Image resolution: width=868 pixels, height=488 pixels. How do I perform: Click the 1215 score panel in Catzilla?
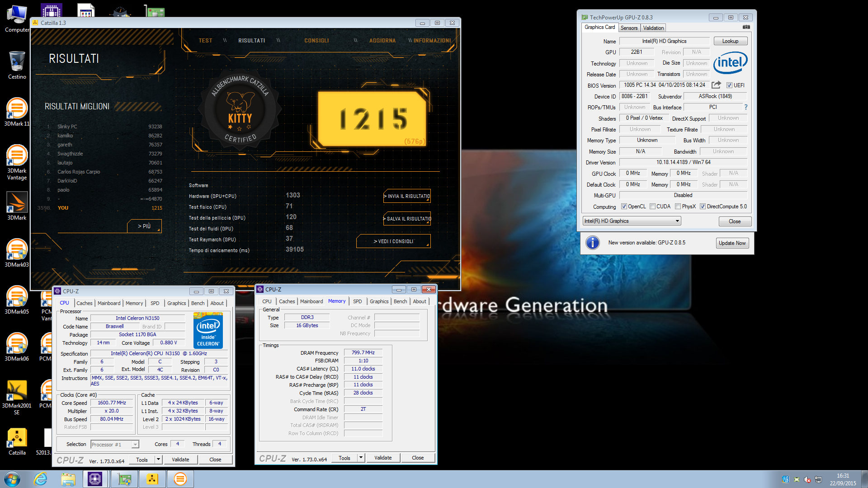(372, 119)
